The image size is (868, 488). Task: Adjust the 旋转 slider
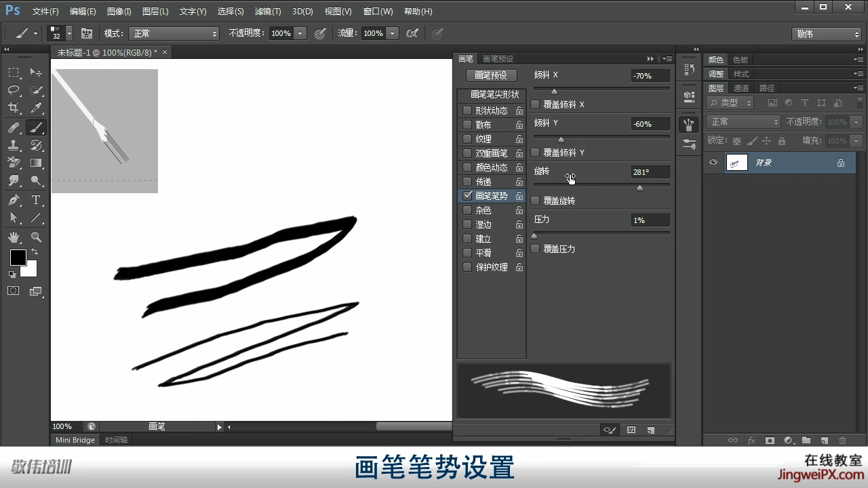point(639,187)
